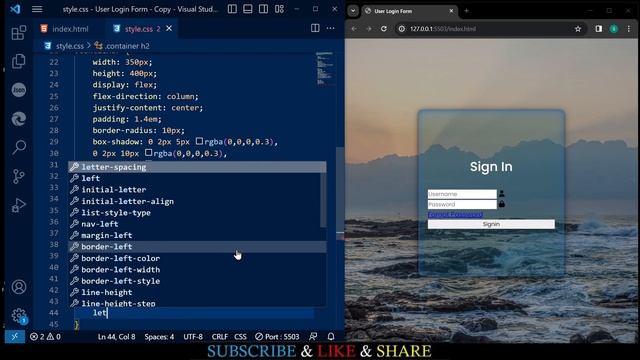The width and height of the screenshot is (640, 360).
Task: Choose the left suggestion
Action: coord(194,178)
